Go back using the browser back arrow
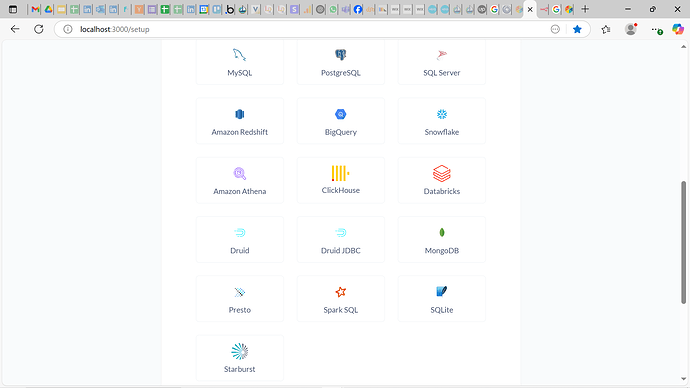This screenshot has width=690, height=388. pos(15,29)
